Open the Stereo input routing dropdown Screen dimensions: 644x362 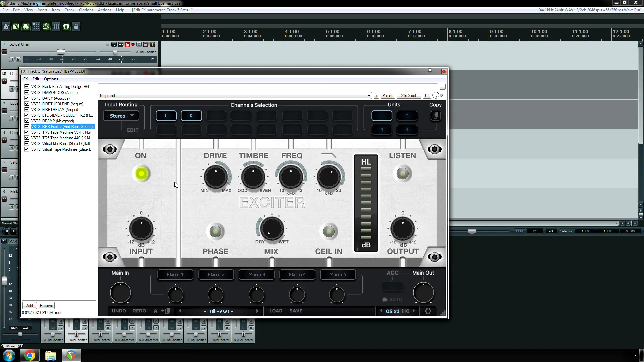pyautogui.click(x=121, y=116)
